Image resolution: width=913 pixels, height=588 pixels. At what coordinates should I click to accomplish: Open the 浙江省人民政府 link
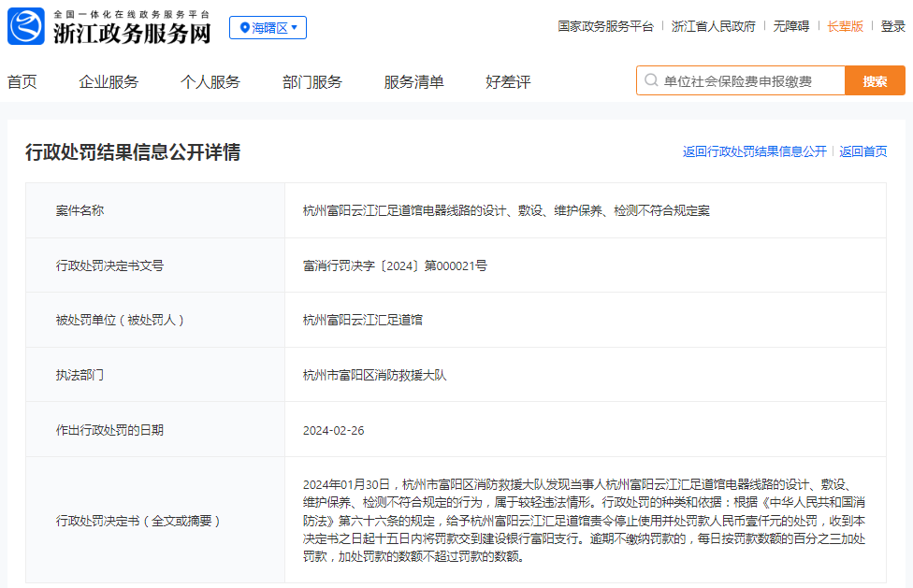(x=713, y=26)
